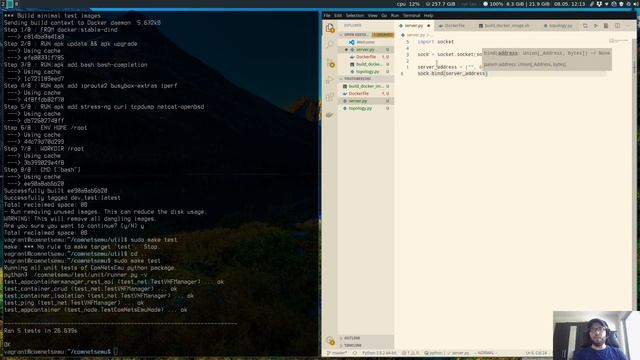Open the File menu in VS Code
This screenshot has height=360, width=640.
coord(327,16)
